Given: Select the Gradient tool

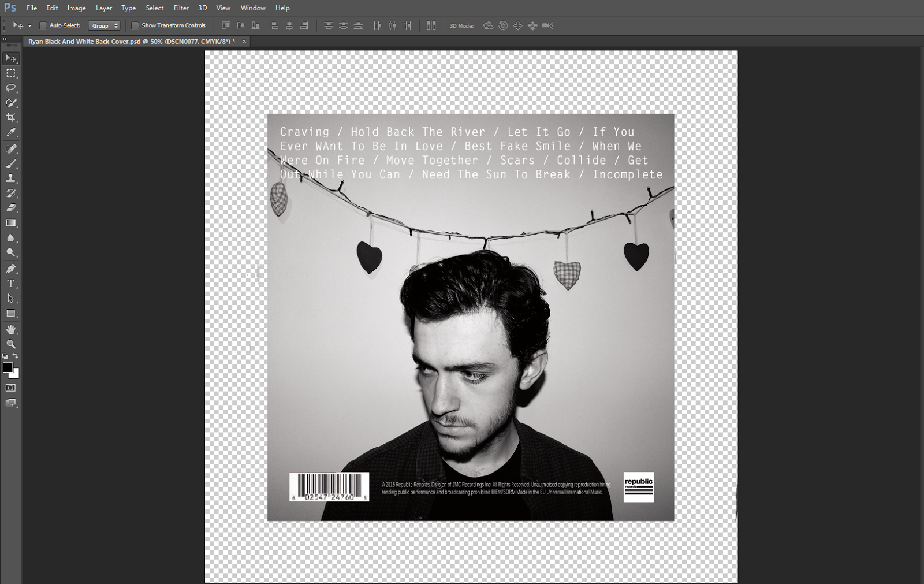Looking at the screenshot, I should [x=11, y=223].
